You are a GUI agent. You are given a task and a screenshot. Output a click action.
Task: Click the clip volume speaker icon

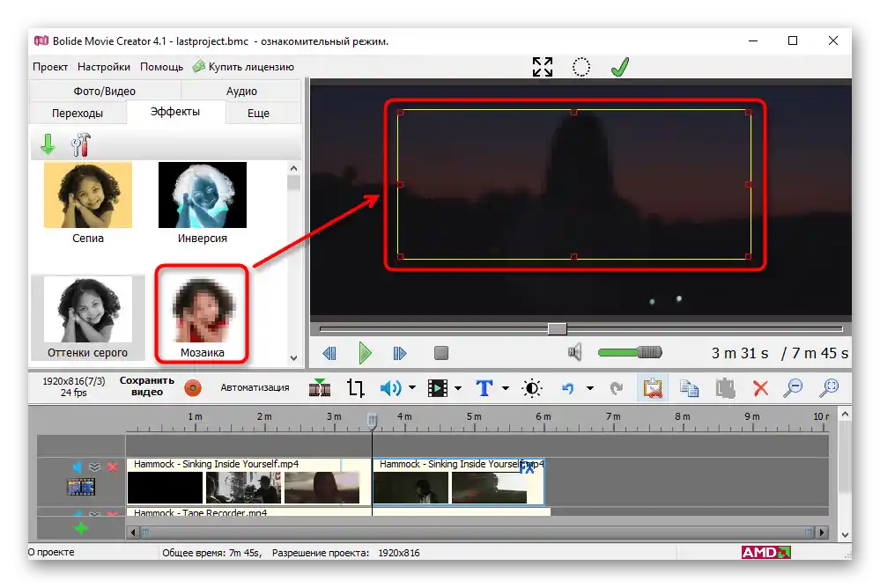(390, 387)
